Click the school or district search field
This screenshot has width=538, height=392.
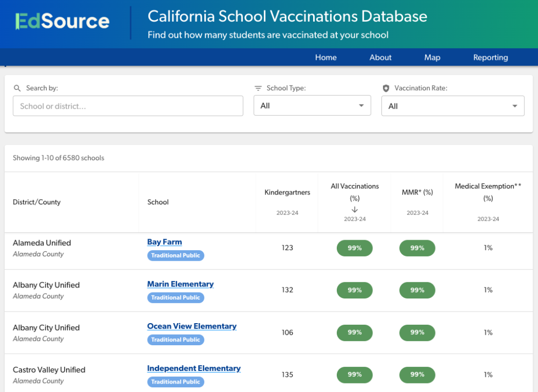[x=128, y=106]
